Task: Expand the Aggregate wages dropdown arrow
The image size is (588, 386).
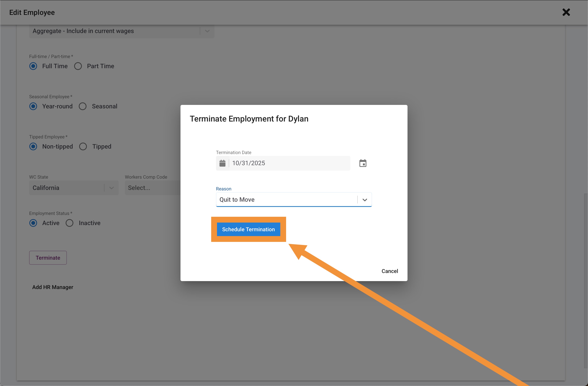Action: pyautogui.click(x=207, y=31)
